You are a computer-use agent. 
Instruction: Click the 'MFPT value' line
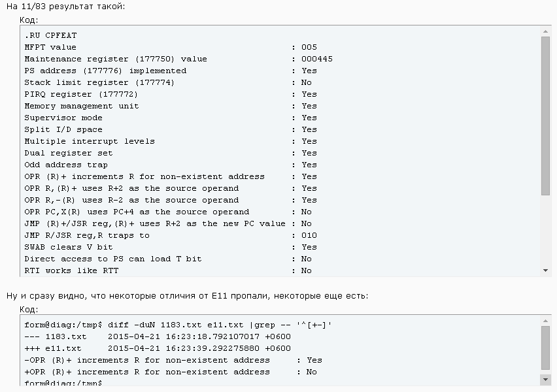click(50, 47)
